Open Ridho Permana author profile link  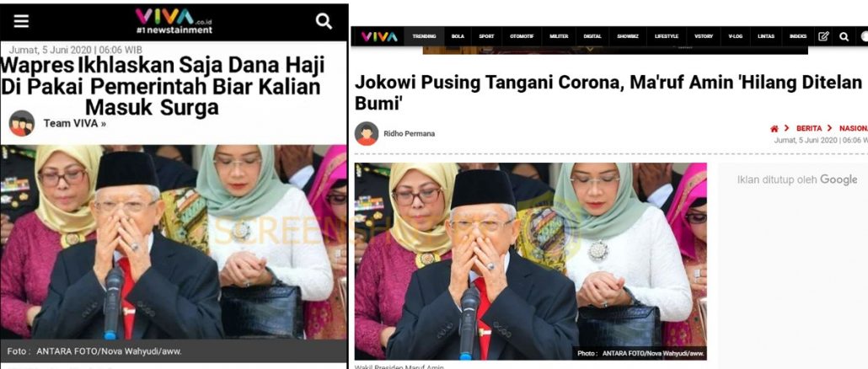pos(409,134)
